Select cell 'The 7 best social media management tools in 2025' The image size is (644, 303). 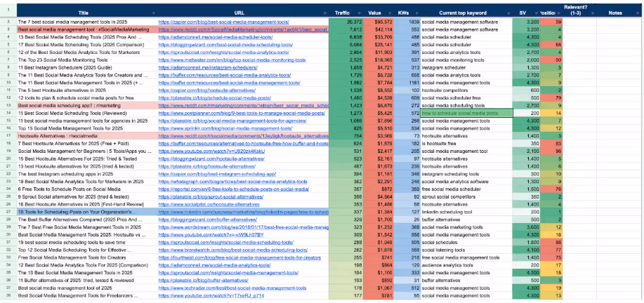[x=86, y=22]
